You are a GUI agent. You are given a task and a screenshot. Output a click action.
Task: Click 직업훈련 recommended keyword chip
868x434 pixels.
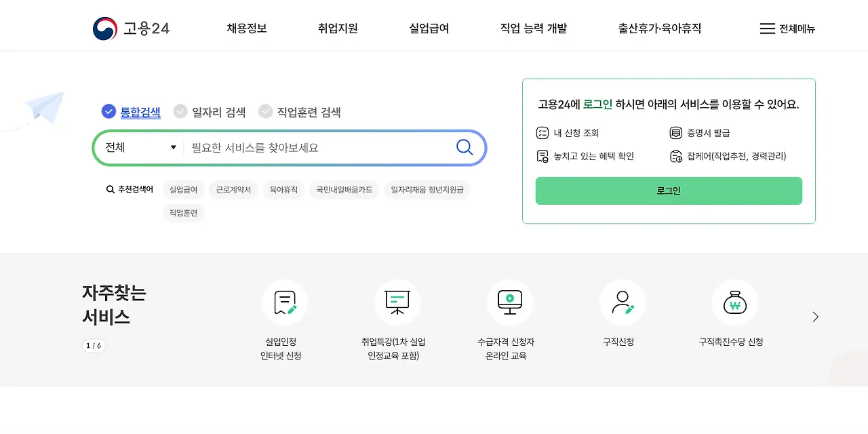pos(183,213)
